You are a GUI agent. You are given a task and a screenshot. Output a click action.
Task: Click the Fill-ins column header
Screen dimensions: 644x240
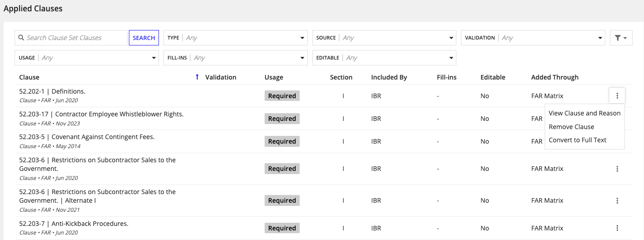[x=446, y=77]
